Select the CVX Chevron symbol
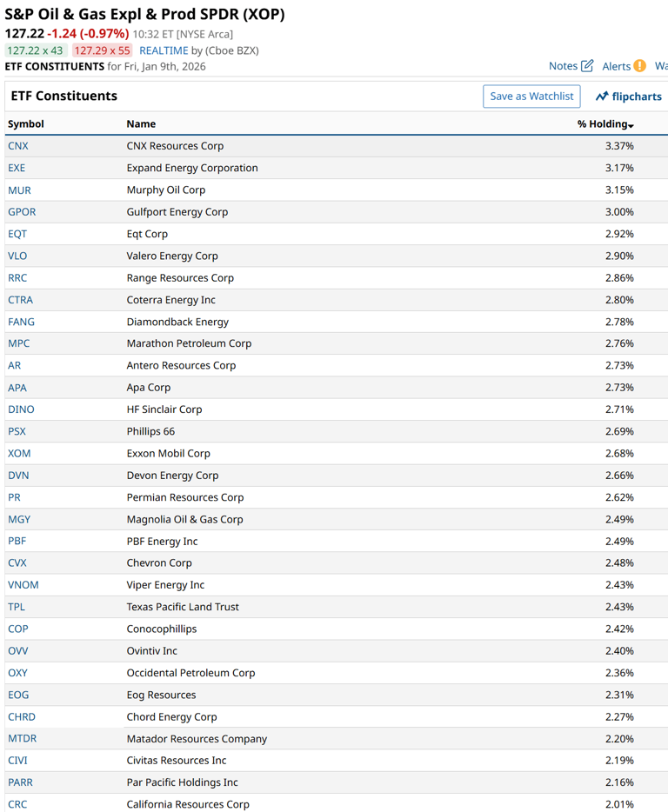The height and width of the screenshot is (812, 668). pos(17,562)
